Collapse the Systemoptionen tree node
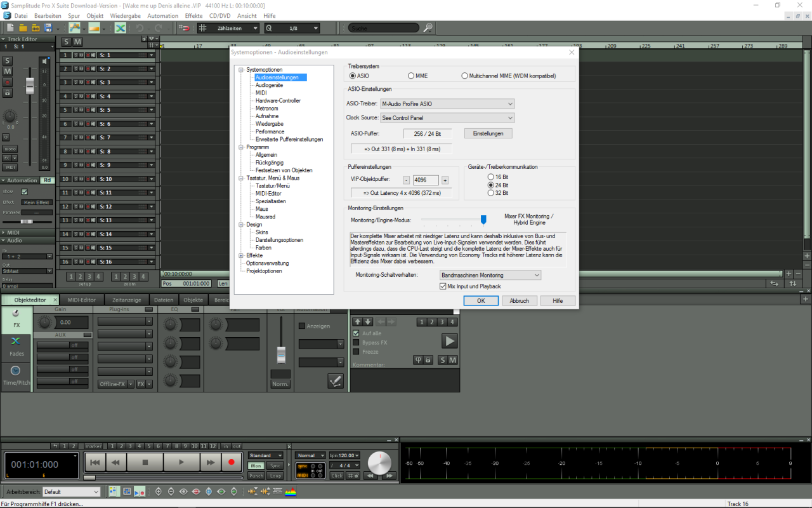 241,70
